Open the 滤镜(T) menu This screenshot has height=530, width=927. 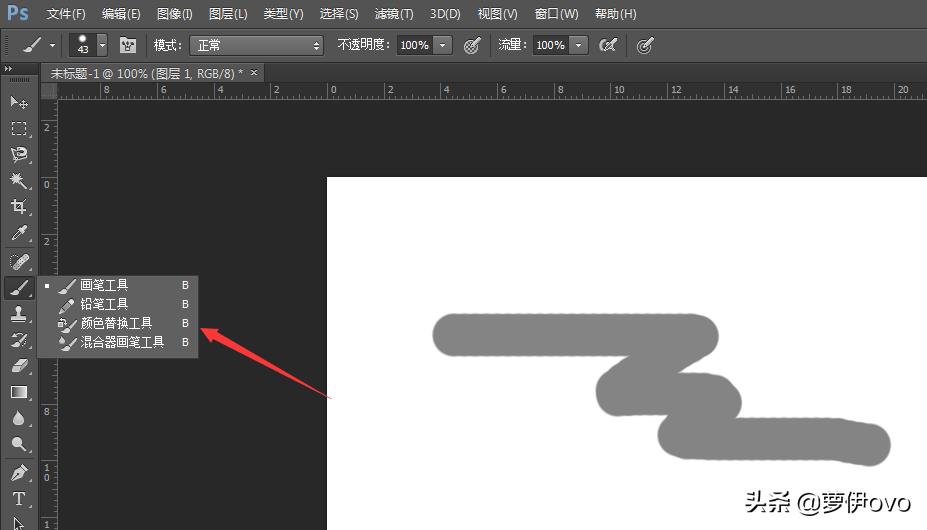point(393,14)
